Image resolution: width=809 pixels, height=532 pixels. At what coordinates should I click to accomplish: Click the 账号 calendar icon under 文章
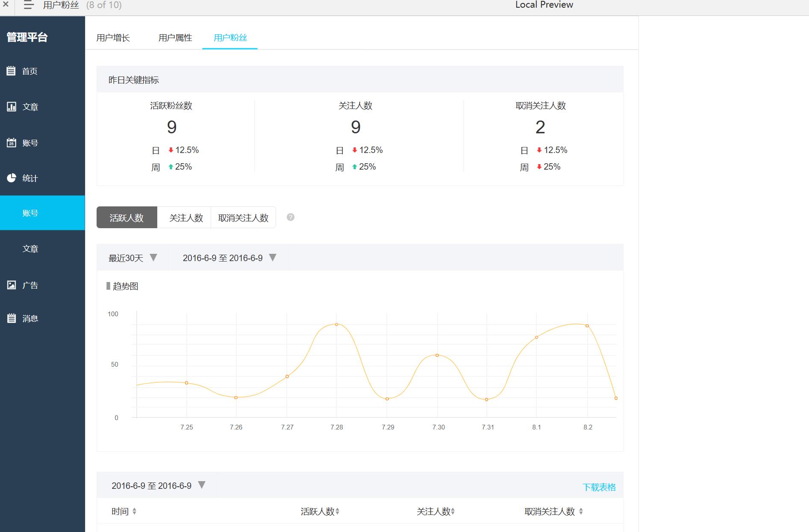pos(11,143)
